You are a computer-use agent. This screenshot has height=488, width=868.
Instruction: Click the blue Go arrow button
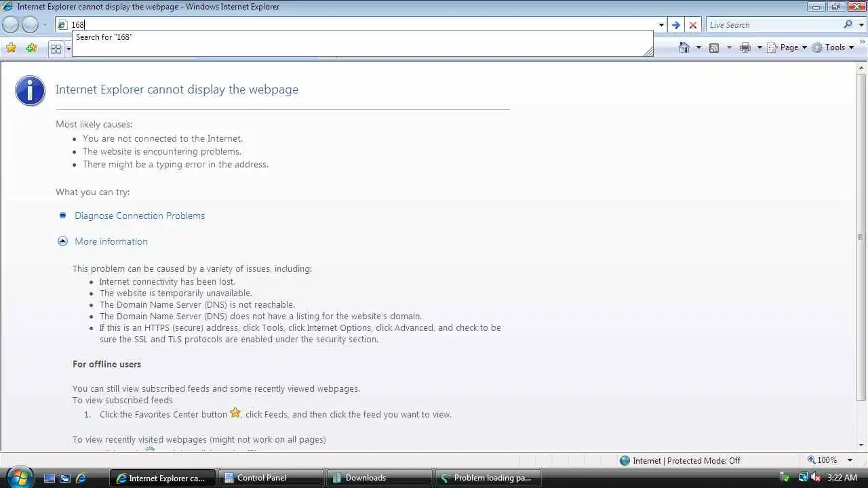675,25
